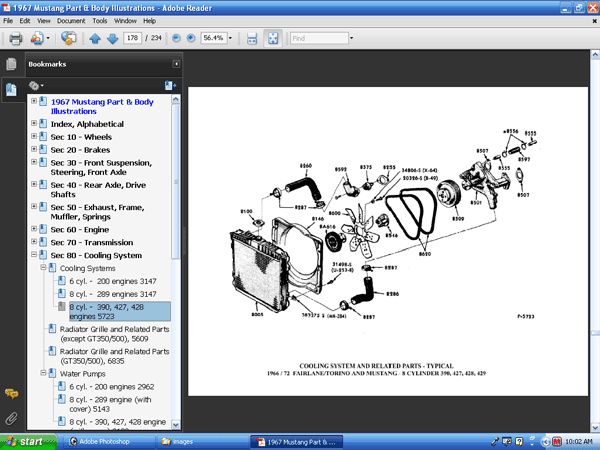Select bookmark 8 cyl. - 390, 427, 428 engines 5723
This screenshot has width=600, height=450.
coord(120,311)
